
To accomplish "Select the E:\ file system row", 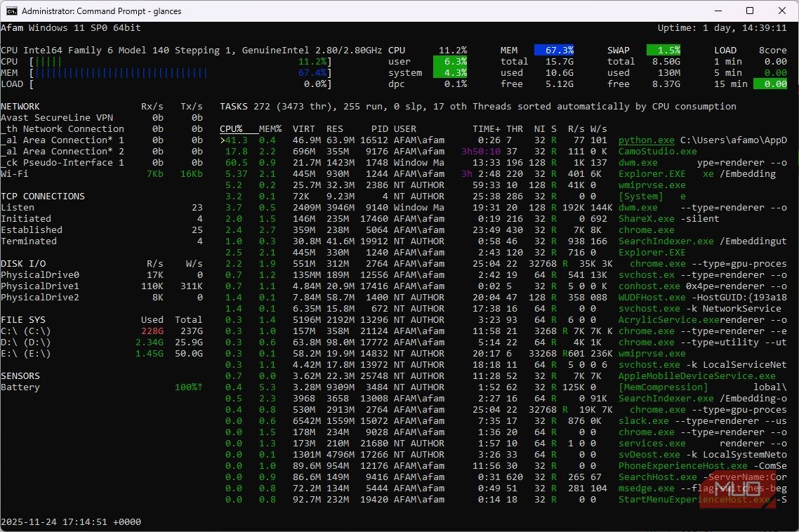I will [x=101, y=353].
